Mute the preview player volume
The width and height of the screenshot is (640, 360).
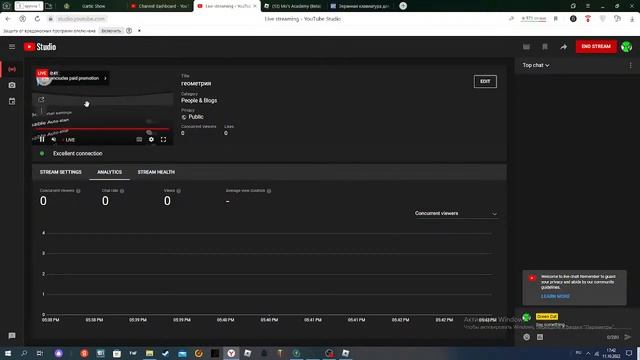pos(54,140)
